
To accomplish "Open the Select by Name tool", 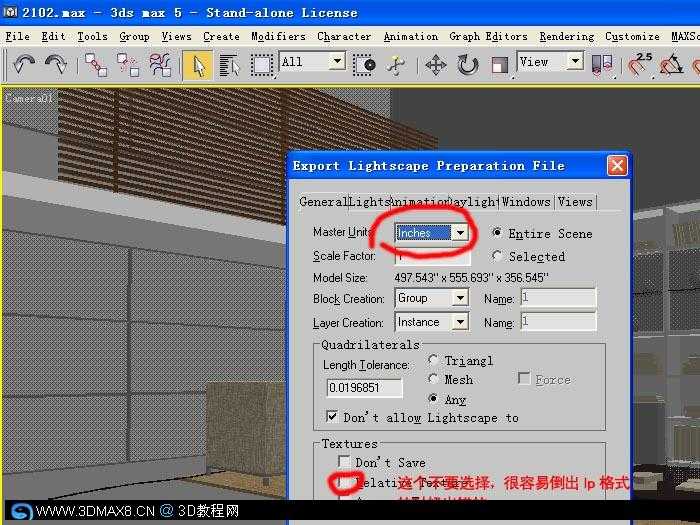I will pos(229,66).
